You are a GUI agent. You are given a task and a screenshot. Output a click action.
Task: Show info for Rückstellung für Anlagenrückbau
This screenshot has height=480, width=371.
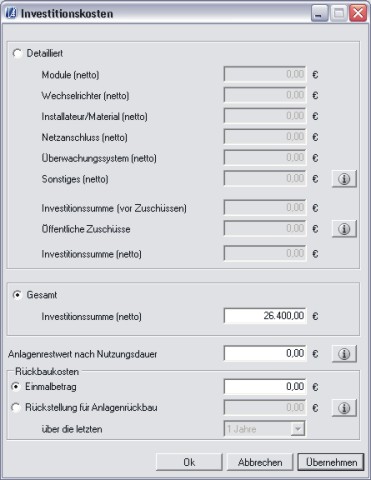(344, 408)
